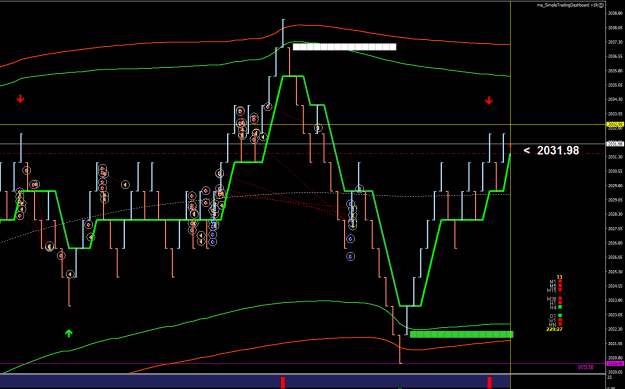Click the H1 timeframe signal square
625x389 pixels.
click(560, 303)
